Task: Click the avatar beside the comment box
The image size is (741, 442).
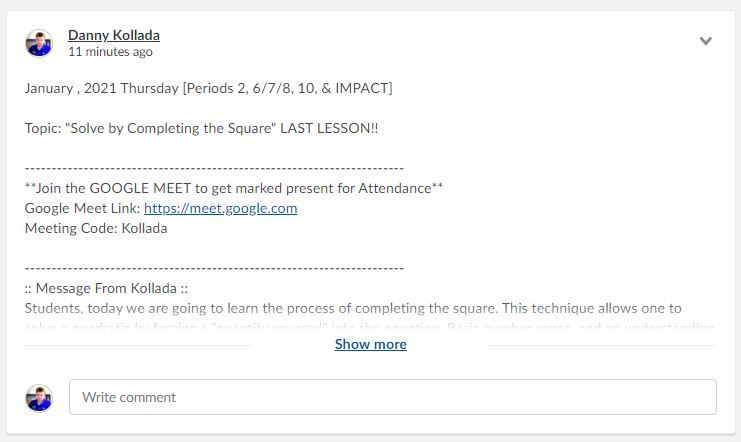Action: 39,397
